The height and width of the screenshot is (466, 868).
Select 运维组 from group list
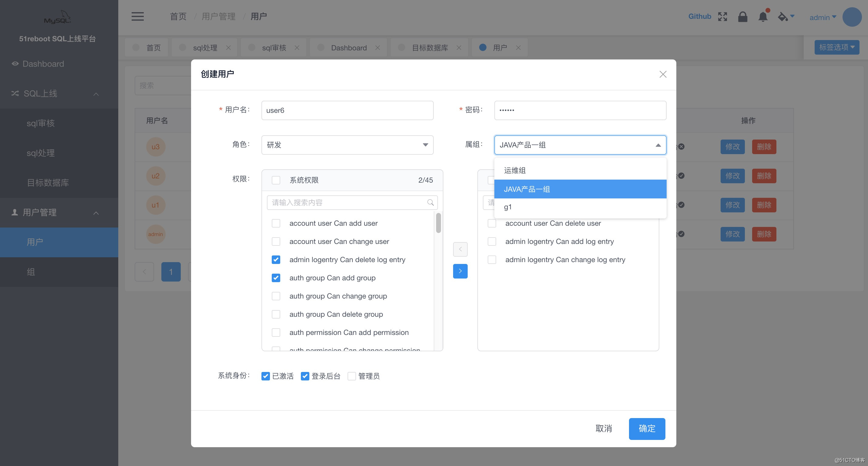(580, 171)
